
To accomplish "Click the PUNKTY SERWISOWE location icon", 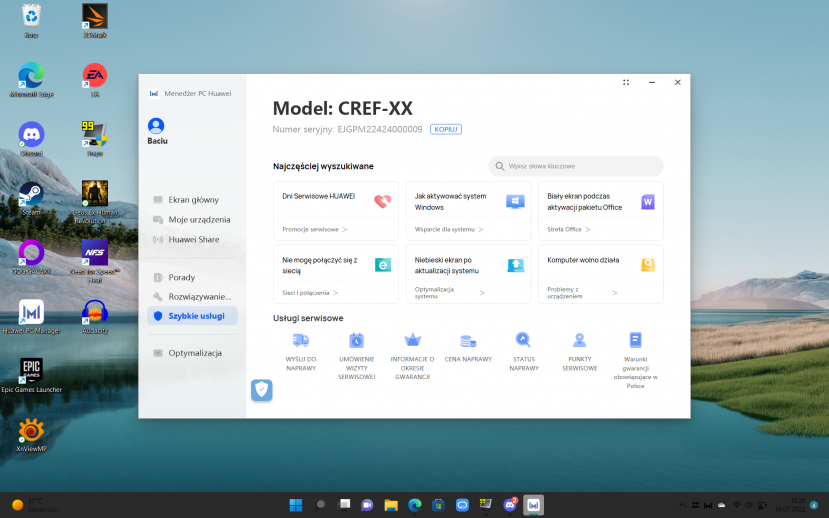I will (x=579, y=340).
